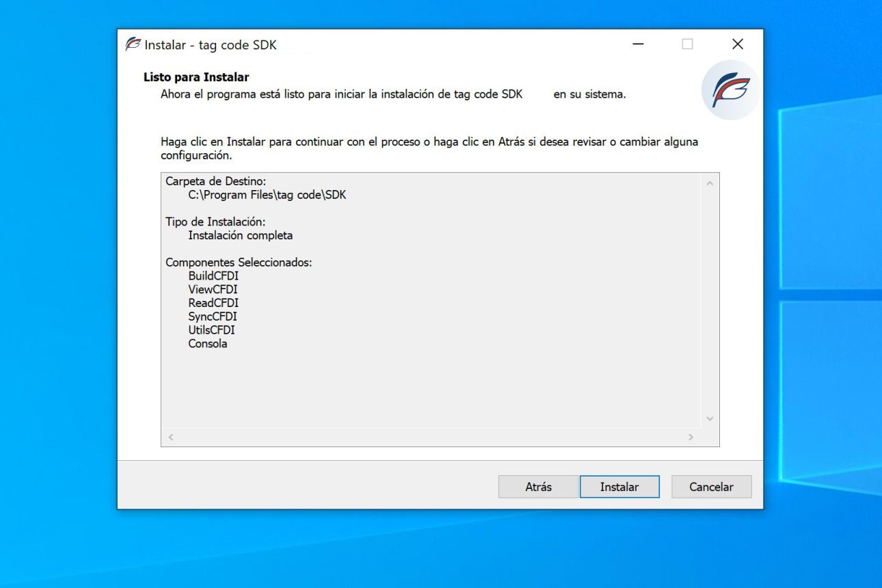The height and width of the screenshot is (588, 882).
Task: Click the summary box scroll left arrow
Action: 171,436
